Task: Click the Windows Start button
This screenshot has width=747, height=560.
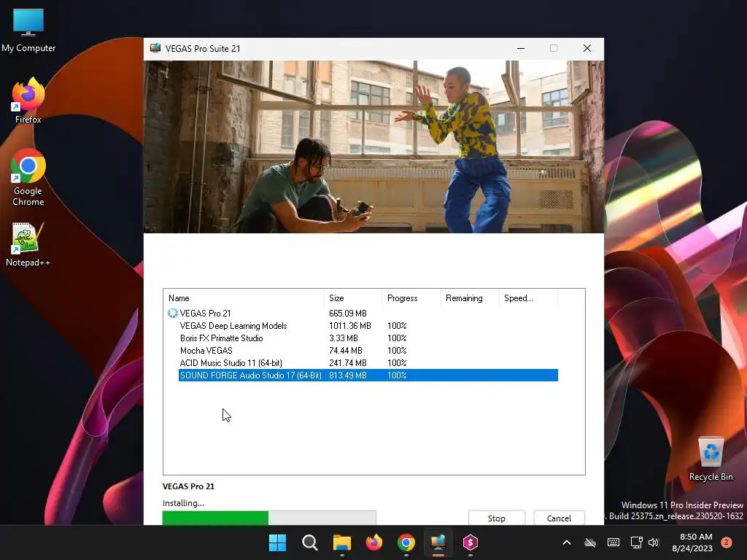Action: [277, 542]
